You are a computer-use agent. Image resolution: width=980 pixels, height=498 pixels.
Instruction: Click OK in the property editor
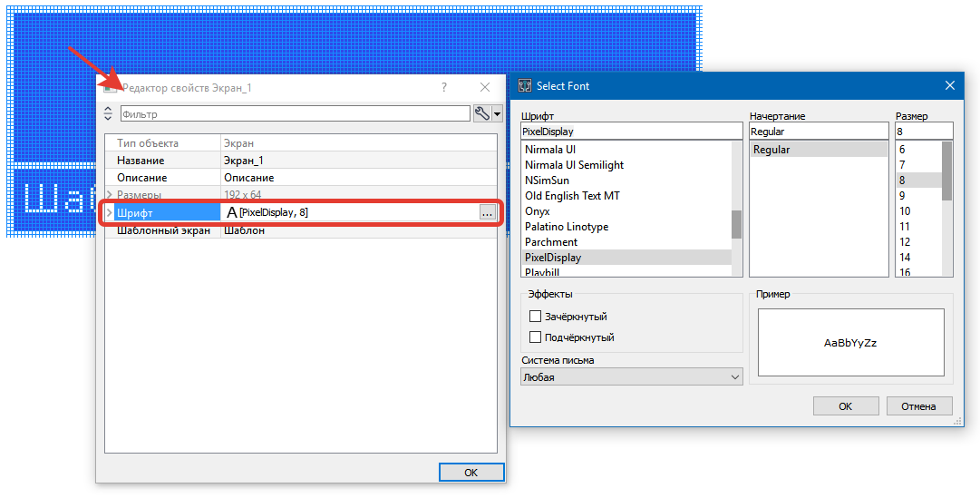pos(471,473)
